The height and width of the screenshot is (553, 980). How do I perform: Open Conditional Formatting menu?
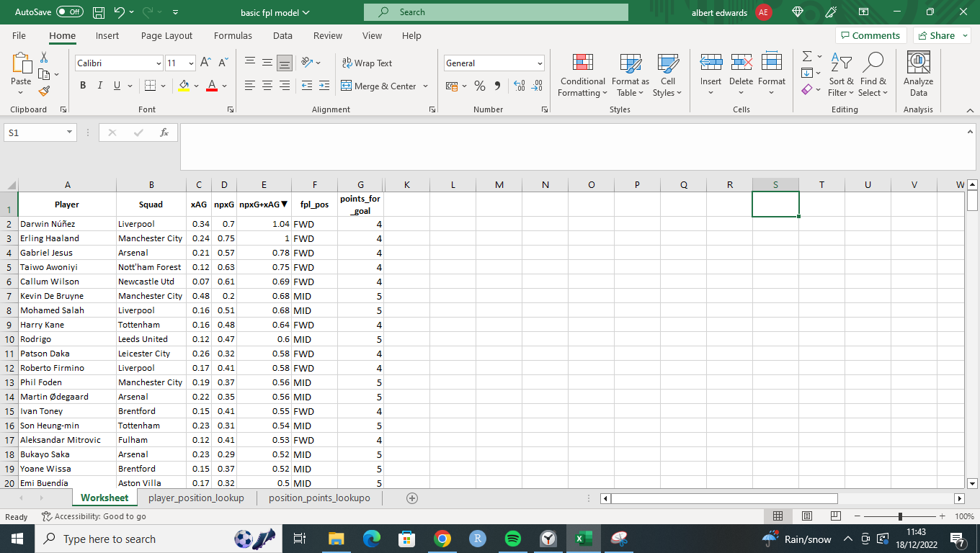(x=582, y=75)
